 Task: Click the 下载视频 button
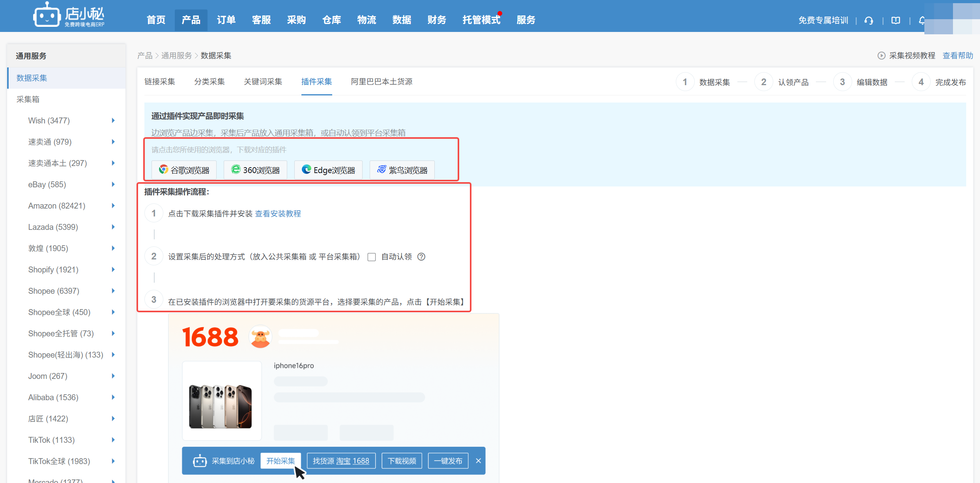click(402, 461)
